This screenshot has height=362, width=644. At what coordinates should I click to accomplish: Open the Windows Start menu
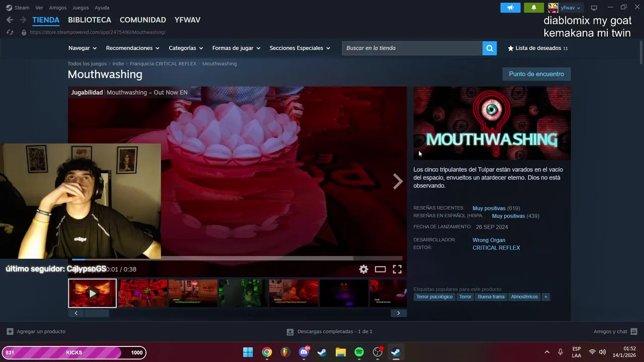click(x=248, y=352)
